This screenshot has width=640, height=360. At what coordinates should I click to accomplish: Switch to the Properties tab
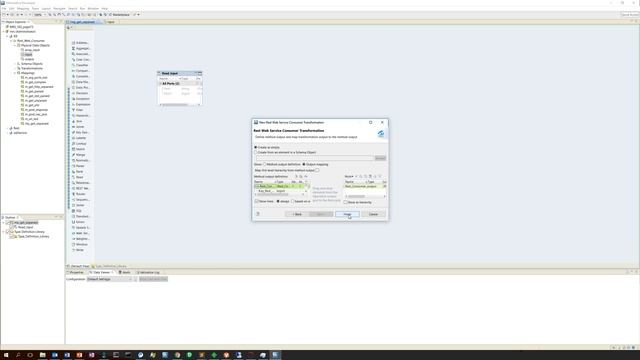(x=76, y=272)
